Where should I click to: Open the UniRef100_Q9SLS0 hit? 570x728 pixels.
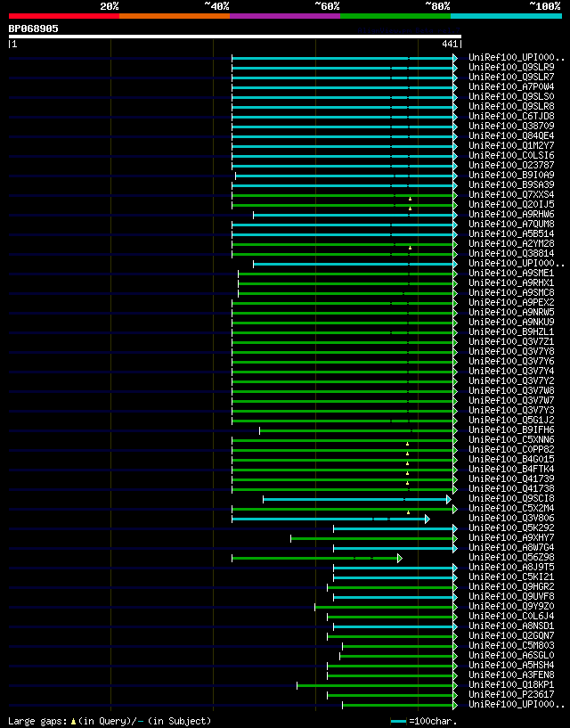(x=511, y=96)
